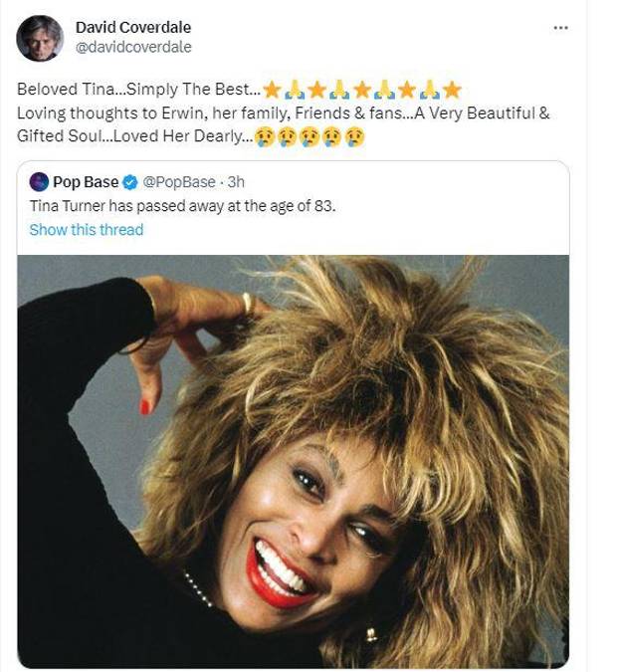Click the @PopBase handle
This screenshot has height=672, width=617.
pyautogui.click(x=179, y=181)
